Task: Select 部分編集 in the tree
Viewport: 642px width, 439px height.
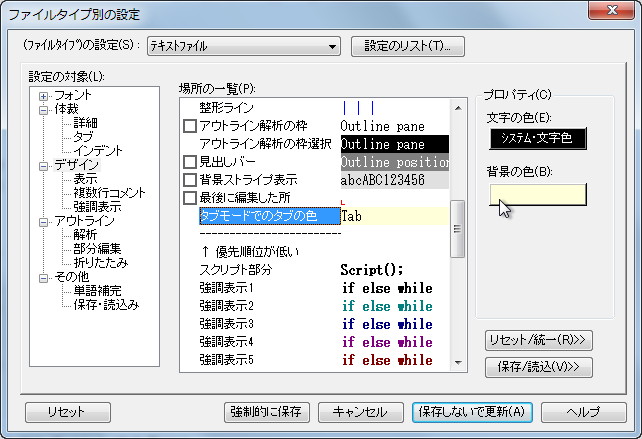Action: tap(97, 249)
